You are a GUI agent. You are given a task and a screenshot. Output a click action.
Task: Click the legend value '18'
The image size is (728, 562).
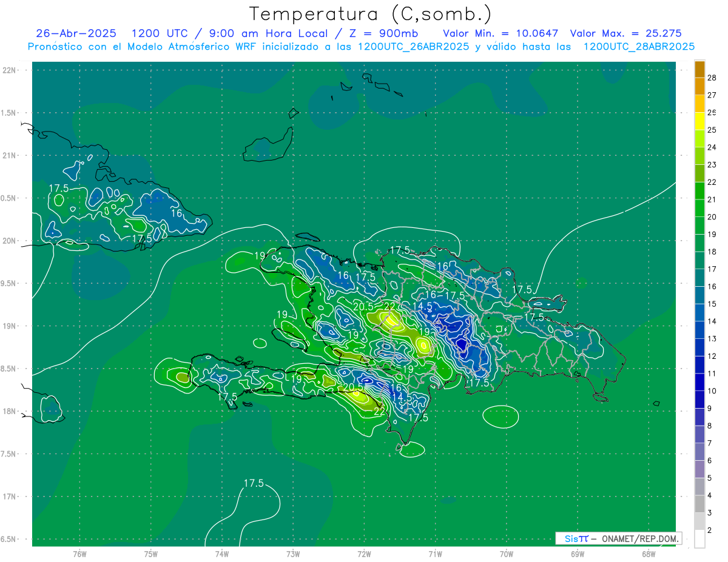(x=712, y=252)
